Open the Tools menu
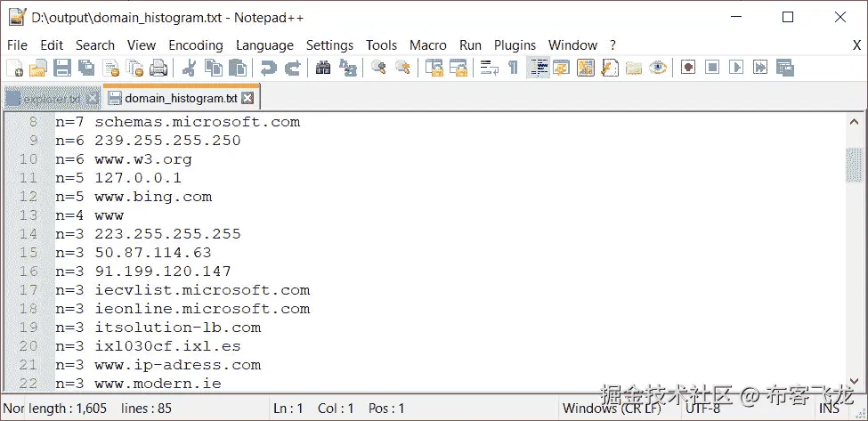 (381, 45)
